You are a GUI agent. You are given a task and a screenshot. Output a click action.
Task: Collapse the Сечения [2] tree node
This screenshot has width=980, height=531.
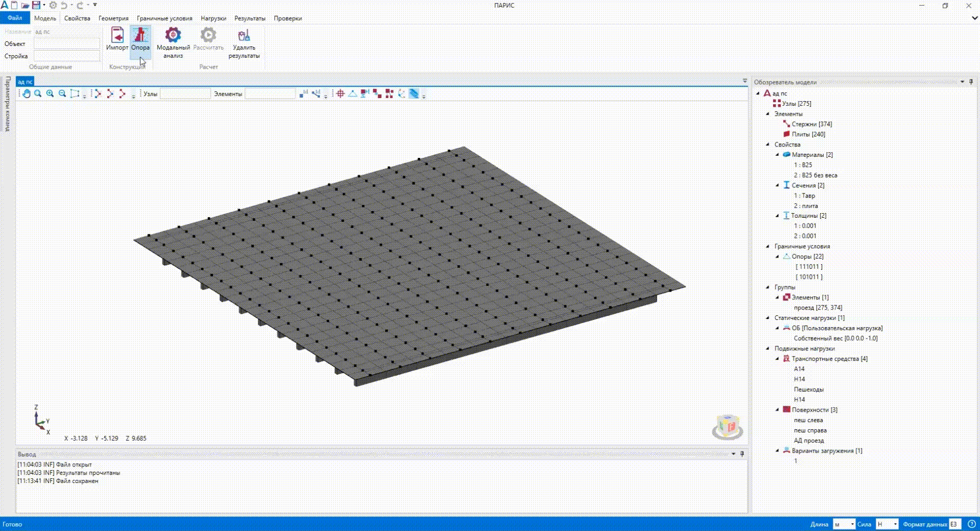(777, 185)
